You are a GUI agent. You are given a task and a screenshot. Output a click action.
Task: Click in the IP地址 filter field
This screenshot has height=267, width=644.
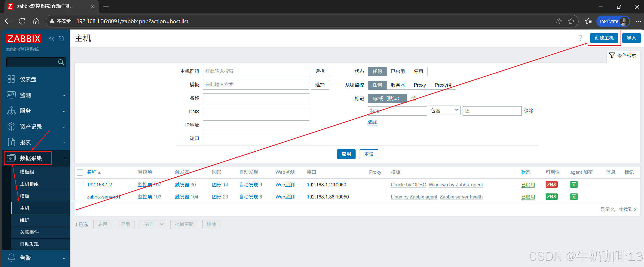tap(256, 125)
